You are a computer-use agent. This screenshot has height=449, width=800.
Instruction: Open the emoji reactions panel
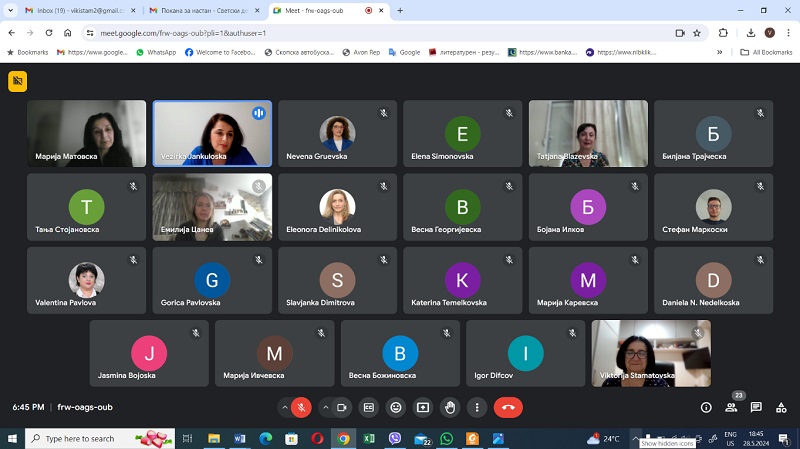(396, 407)
